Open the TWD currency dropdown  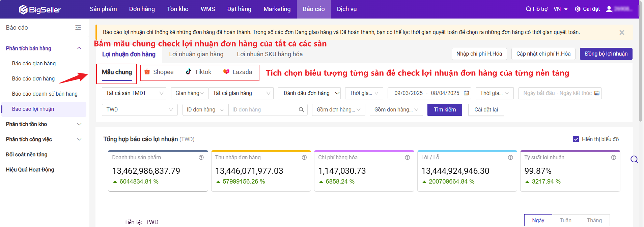pyautogui.click(x=139, y=110)
